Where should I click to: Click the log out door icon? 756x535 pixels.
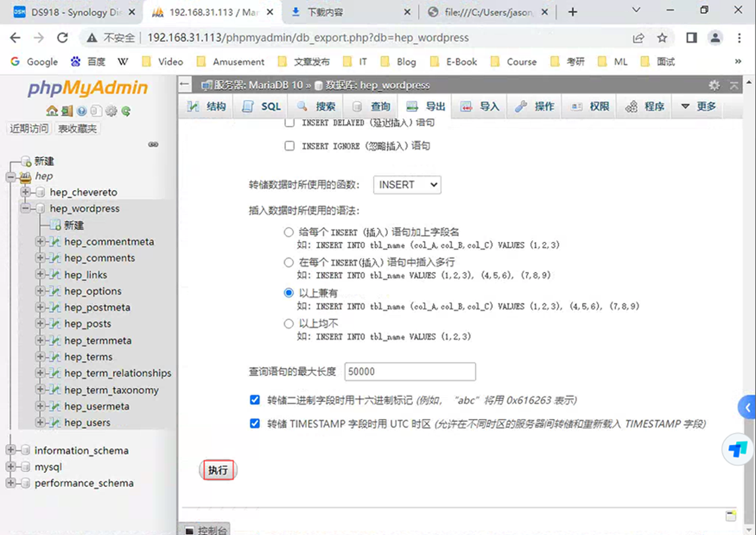67,111
